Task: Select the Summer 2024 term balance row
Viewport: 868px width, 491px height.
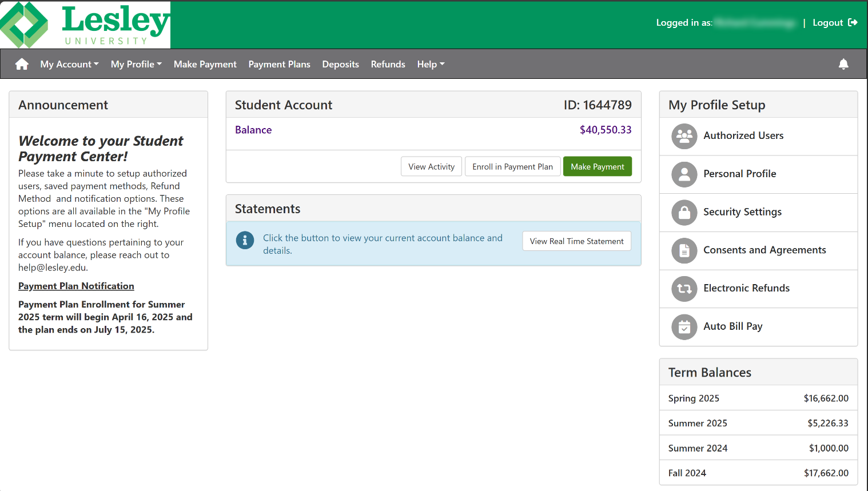Action: 758,448
